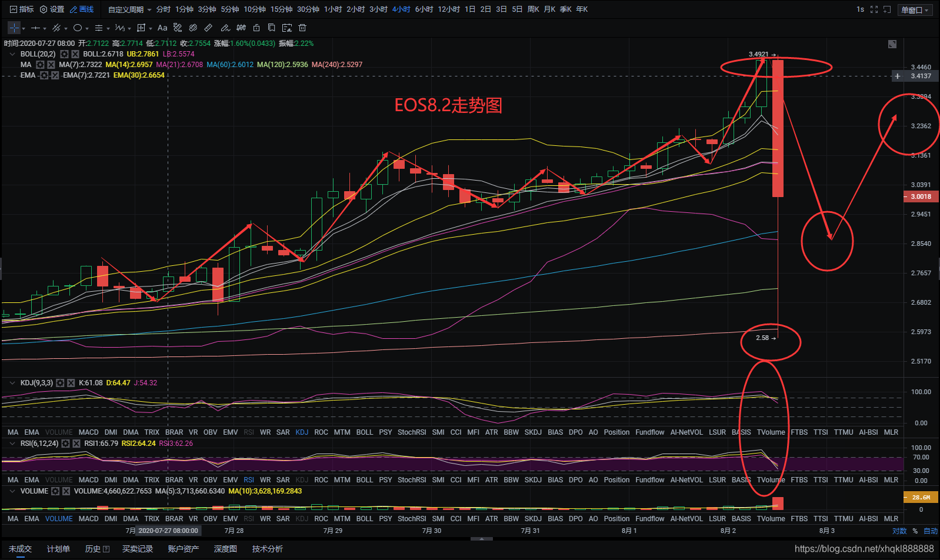Collapse the BOLL indicator legend chevron
This screenshot has width=940, height=560.
point(12,54)
